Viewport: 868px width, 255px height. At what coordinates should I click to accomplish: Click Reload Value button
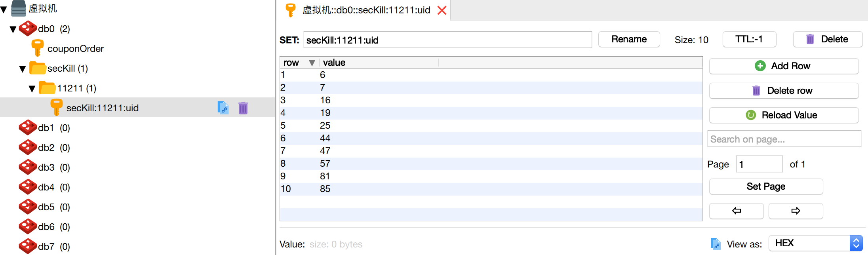[783, 115]
